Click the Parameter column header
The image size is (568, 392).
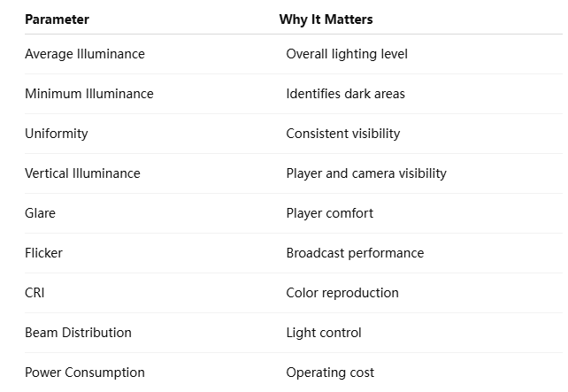pyautogui.click(x=57, y=19)
